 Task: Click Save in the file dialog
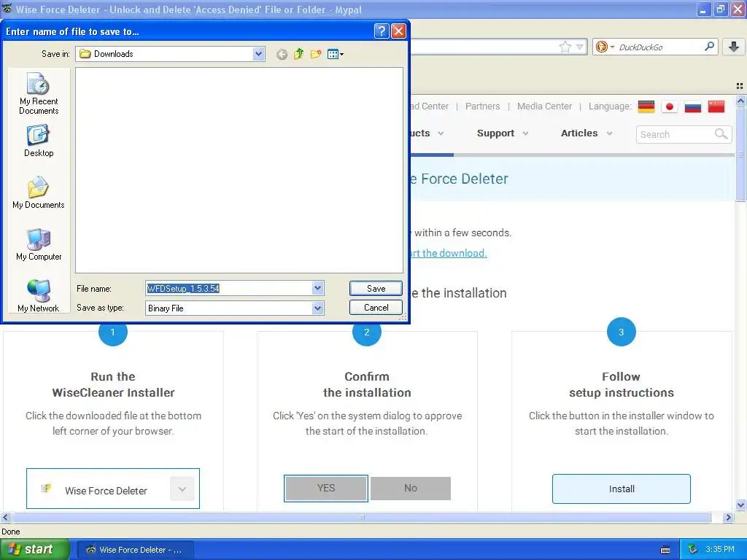pos(376,289)
